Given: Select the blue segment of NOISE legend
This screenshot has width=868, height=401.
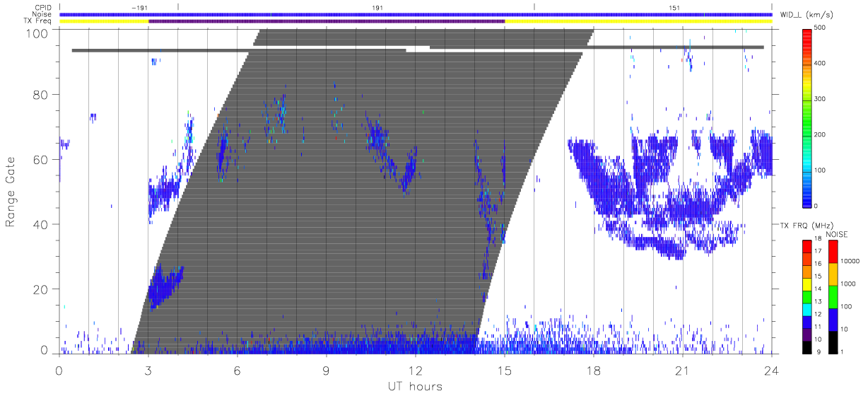Looking at the screenshot, I should (832, 319).
